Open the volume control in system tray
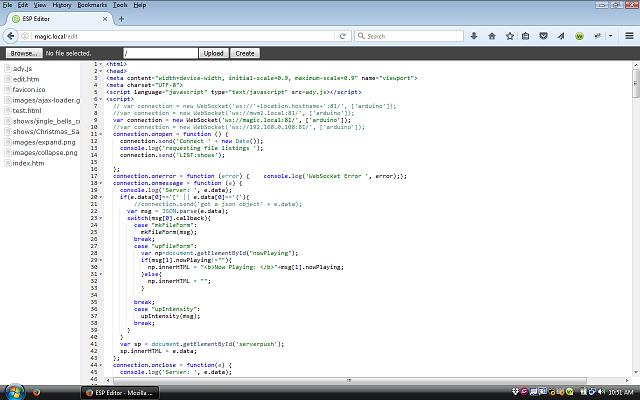This screenshot has height=400, width=640. pyautogui.click(x=601, y=392)
